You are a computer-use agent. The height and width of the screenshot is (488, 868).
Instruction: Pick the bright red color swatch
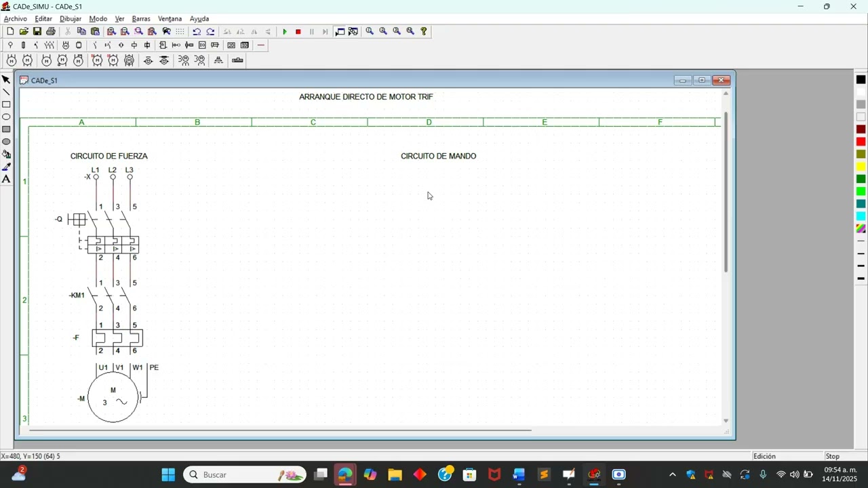[x=861, y=142]
